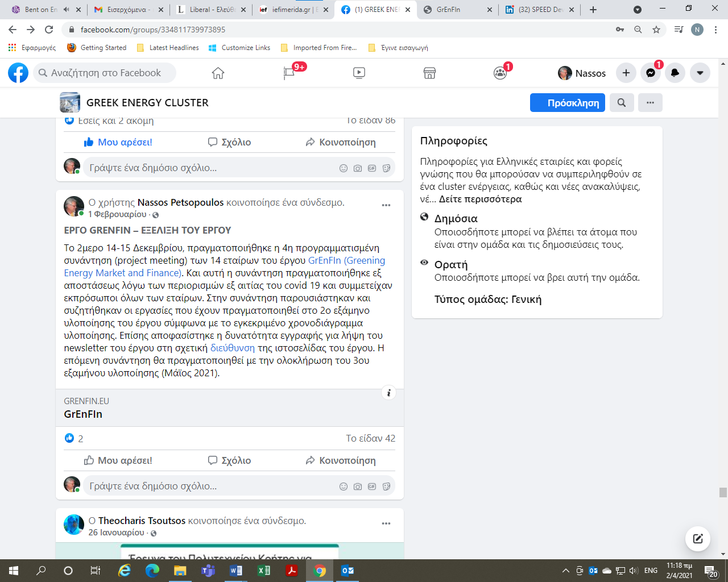Like the GrEnFIn post with Μου αρέσει

click(118, 460)
